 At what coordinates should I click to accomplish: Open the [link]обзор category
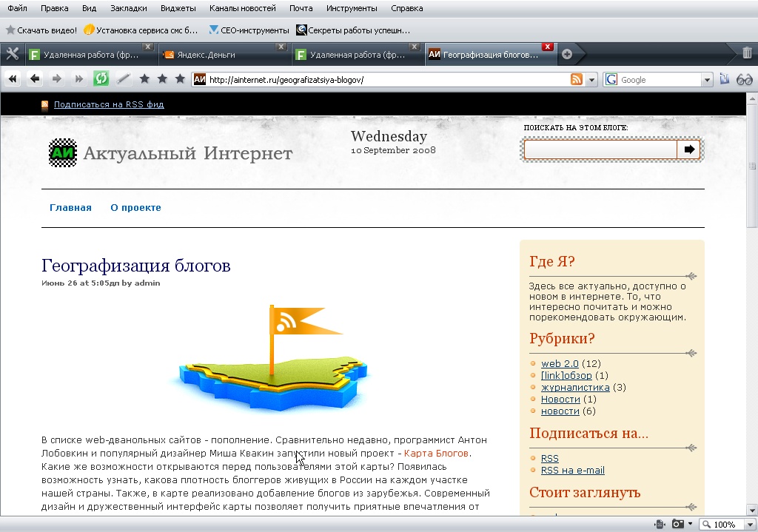566,375
